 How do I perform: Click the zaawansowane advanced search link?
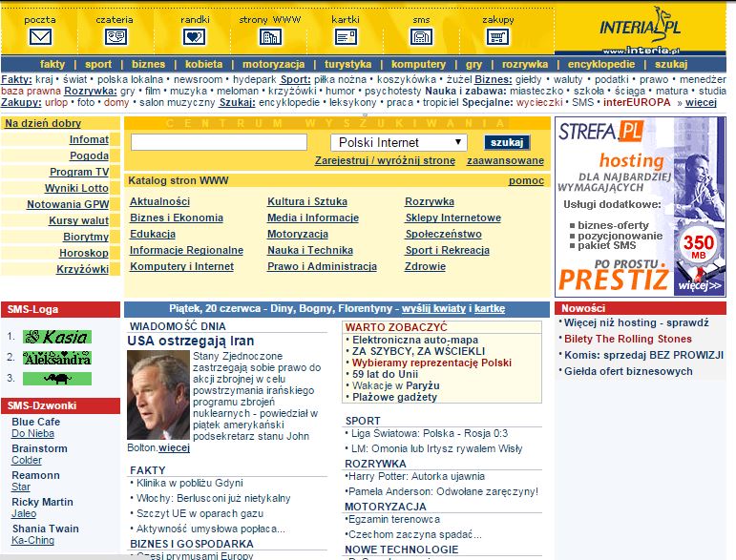pos(505,161)
